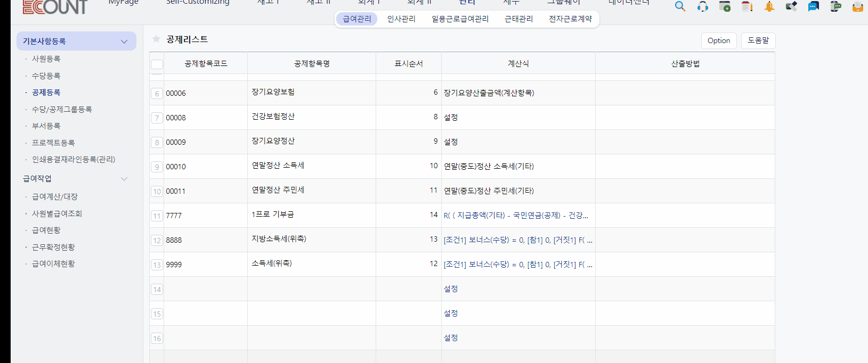Open 급여계산/대장 in the sidebar

pos(55,196)
